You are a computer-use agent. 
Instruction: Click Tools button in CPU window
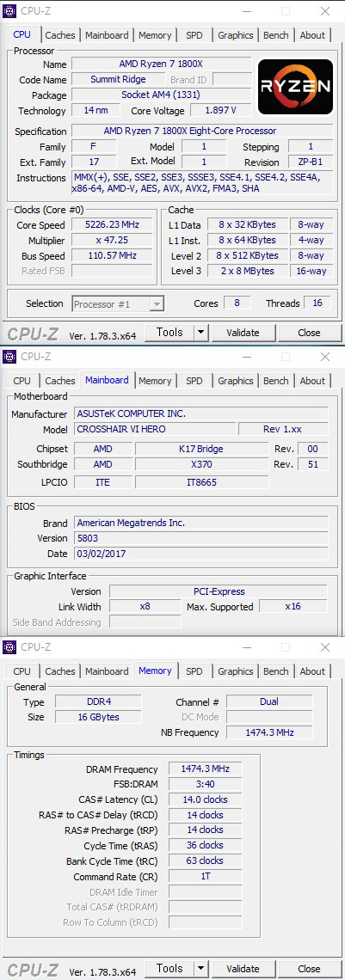169,333
